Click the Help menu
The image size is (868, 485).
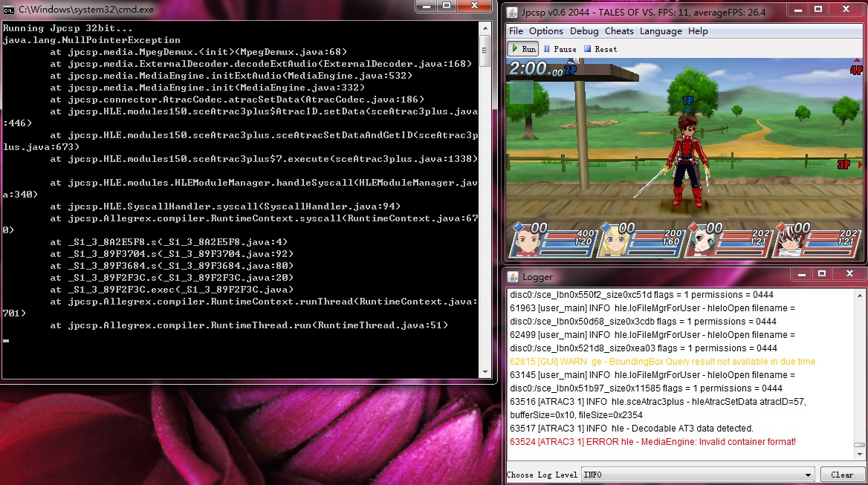[698, 31]
